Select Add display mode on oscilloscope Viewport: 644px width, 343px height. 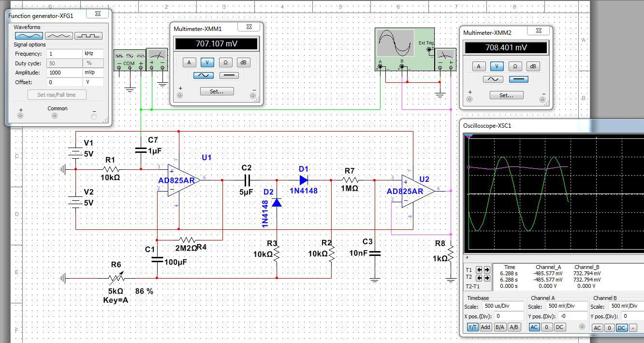tap(485, 327)
